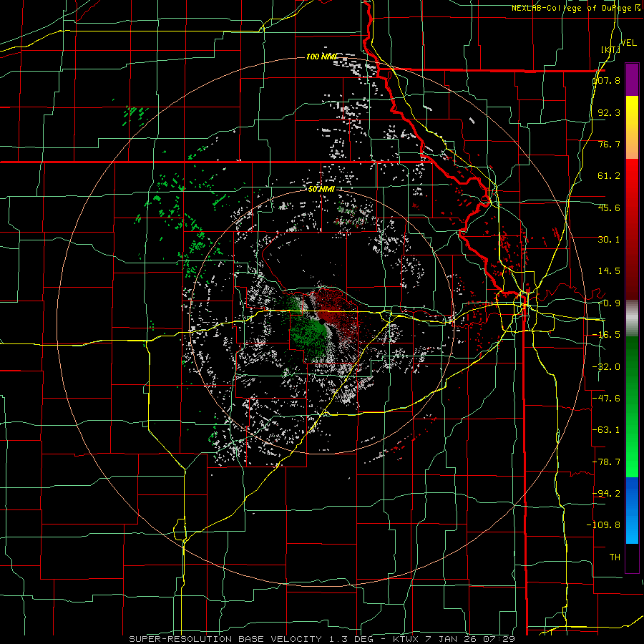Pick the gray band on the color scale
644x644 pixels.
(x=632, y=318)
